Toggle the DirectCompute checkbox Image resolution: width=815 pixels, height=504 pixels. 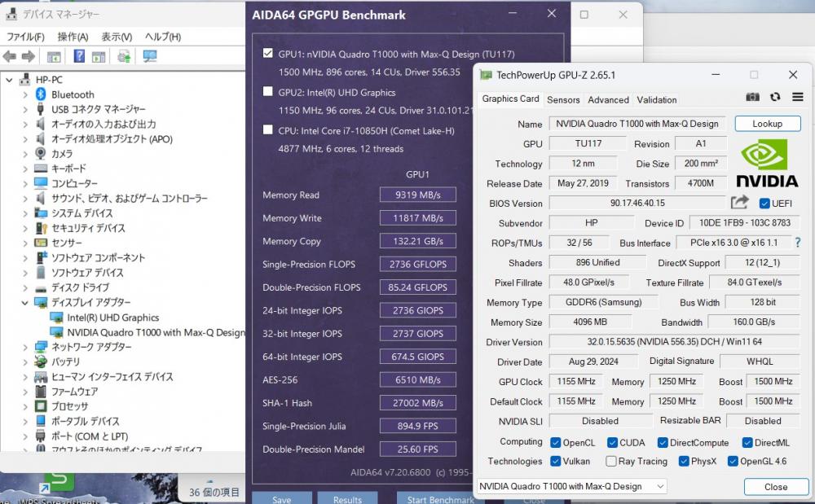coord(662,442)
